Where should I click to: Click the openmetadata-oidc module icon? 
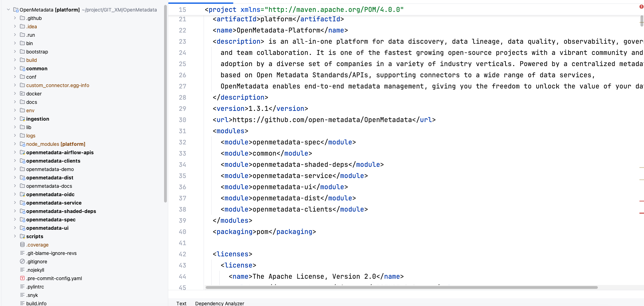coord(22,194)
